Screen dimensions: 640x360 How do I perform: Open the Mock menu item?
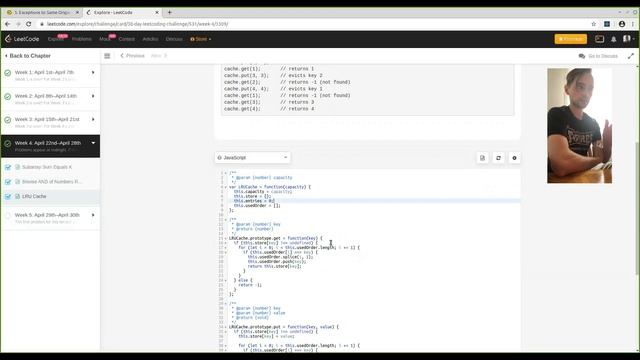[x=105, y=39]
